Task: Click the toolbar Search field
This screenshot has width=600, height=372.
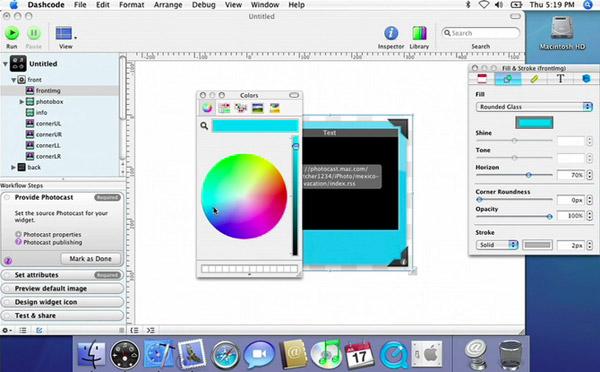Action: point(481,33)
